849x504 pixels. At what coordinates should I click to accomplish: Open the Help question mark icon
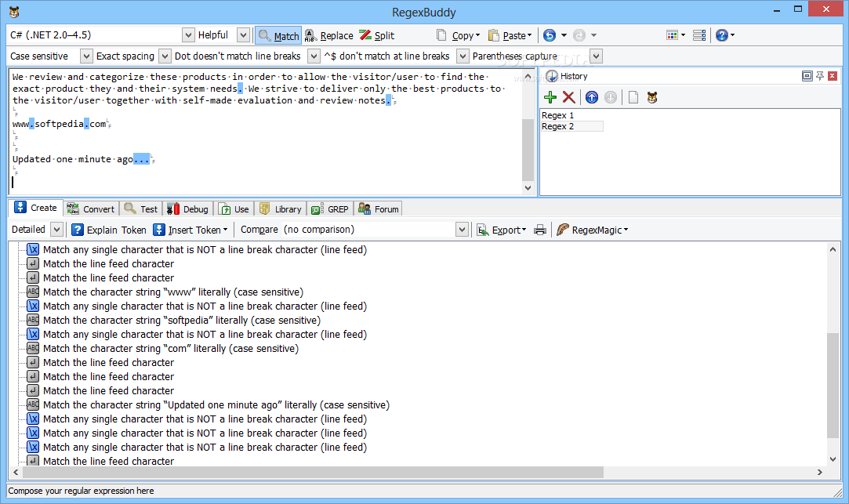tap(722, 36)
